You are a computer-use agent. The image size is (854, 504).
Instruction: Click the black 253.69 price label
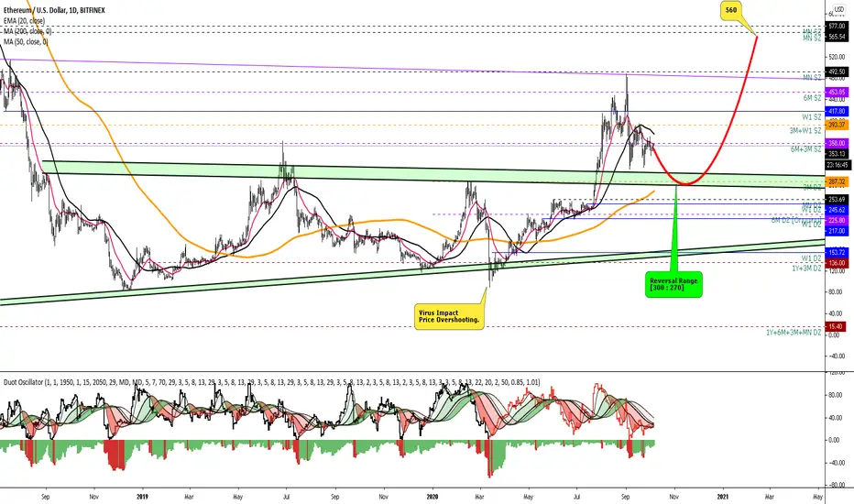[836, 200]
